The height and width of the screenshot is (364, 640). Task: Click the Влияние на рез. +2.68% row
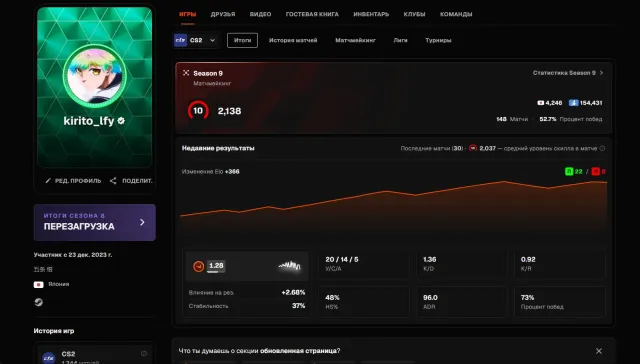247,293
